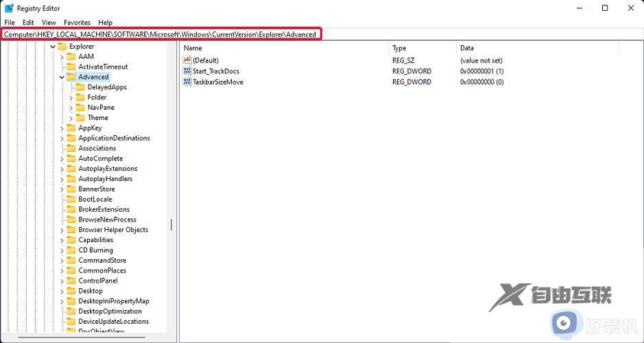Open the View menu
Viewport: 644px width, 343px height.
tap(49, 23)
